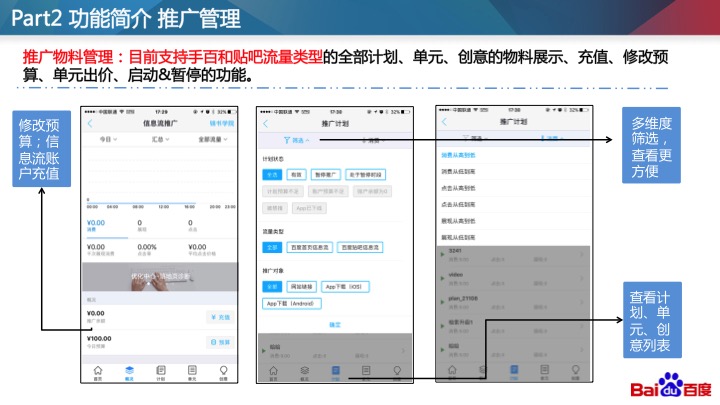Tap the back arrow on the right 推广计划 screen
Viewport: 720px width, 405px height.
444,122
